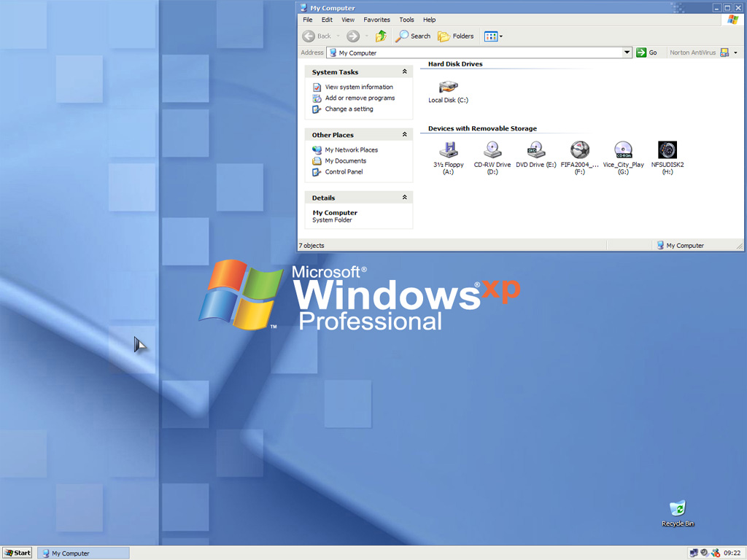Screen dimensions: 747x560
Task: Click the View system information link
Action: (x=359, y=87)
